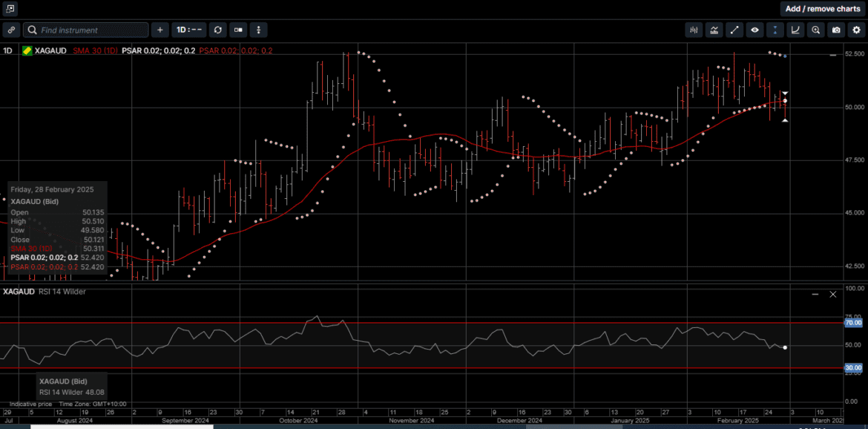This screenshot has height=429, width=868.
Task: Click the chart type bars icon
Action: [x=694, y=30]
